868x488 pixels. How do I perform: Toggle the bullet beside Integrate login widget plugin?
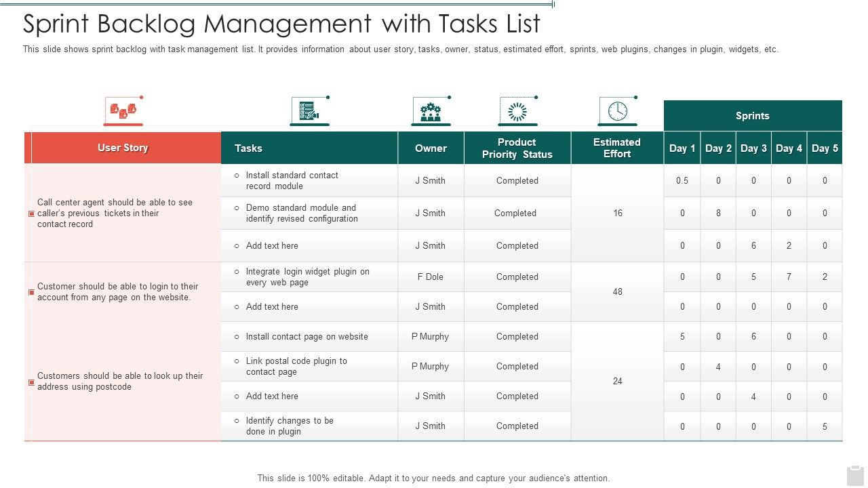(235, 271)
